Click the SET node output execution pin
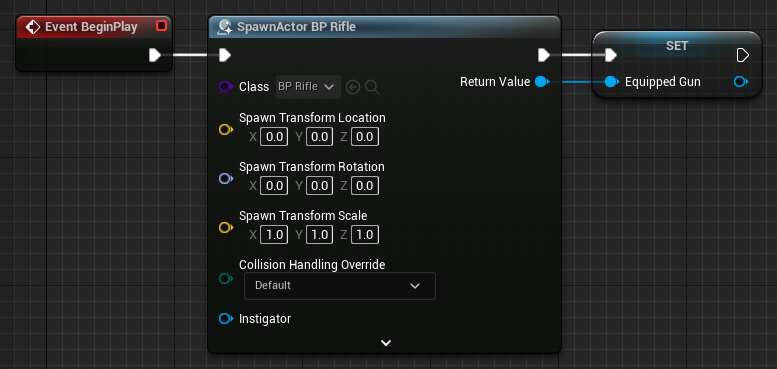 tap(742, 55)
